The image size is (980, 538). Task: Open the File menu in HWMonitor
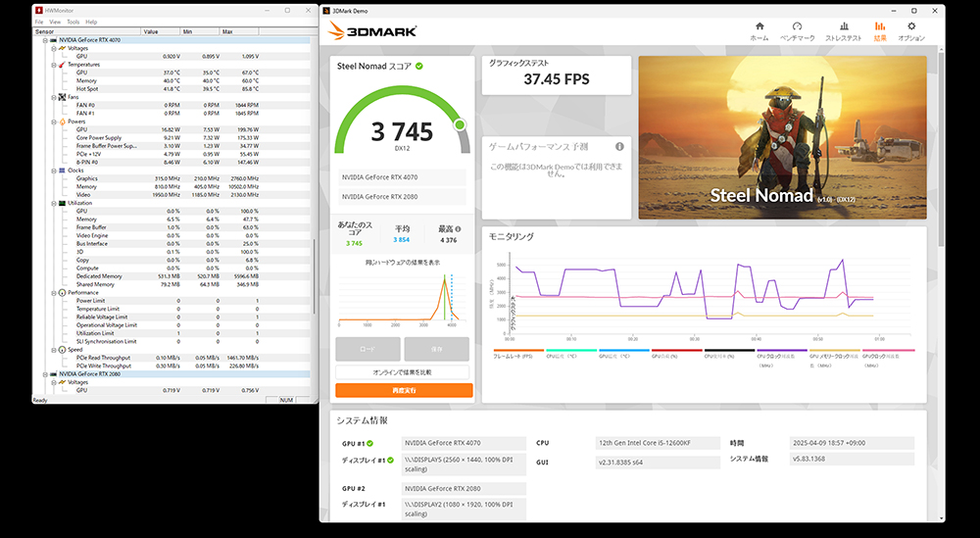(39, 22)
